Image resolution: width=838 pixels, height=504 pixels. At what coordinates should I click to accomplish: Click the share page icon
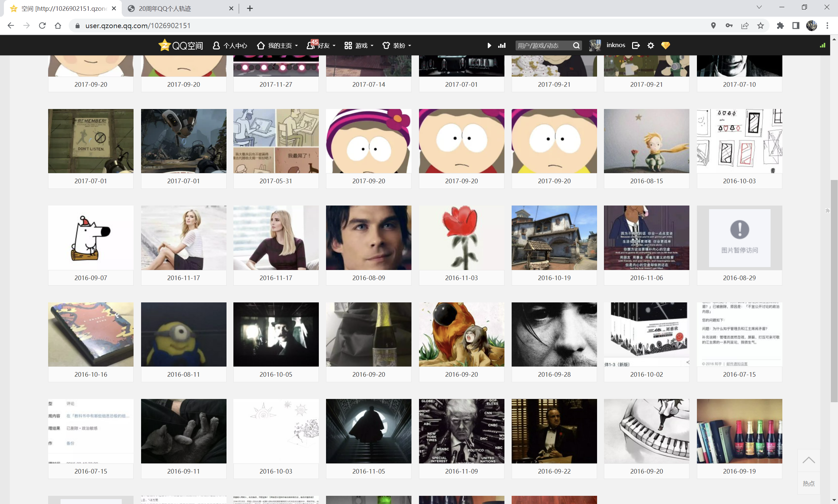tap(745, 26)
